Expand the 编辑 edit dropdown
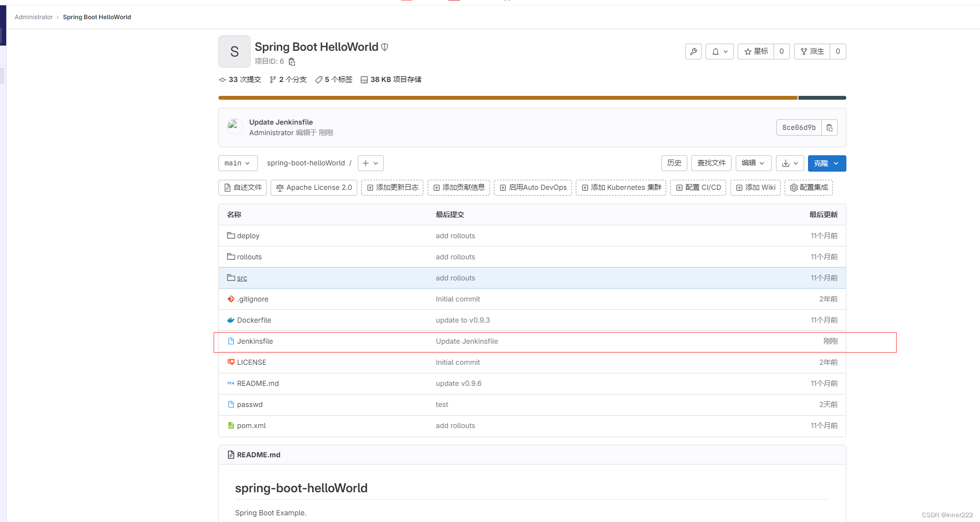This screenshot has width=980, height=522. click(753, 163)
